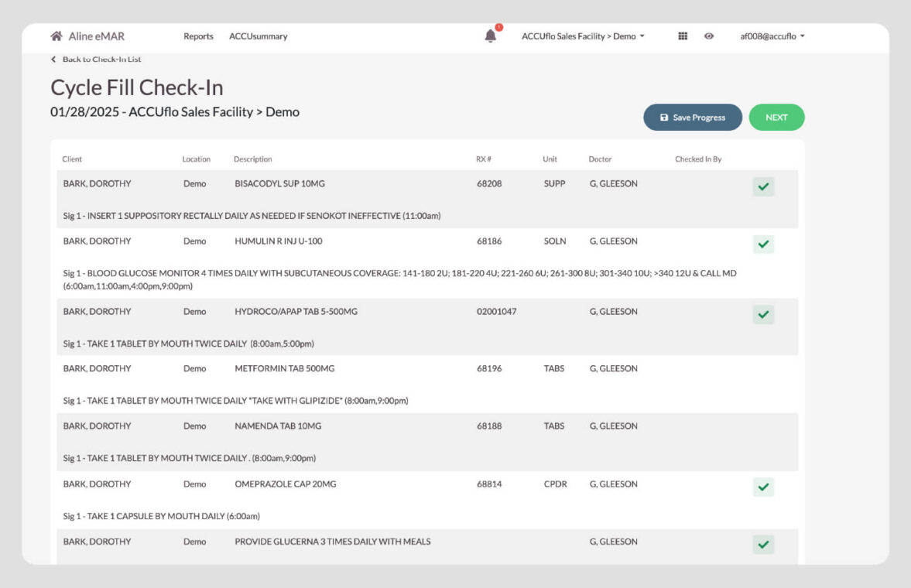The width and height of the screenshot is (911, 588).
Task: Click the back chevron before Back to Check-In List
Action: (53, 59)
